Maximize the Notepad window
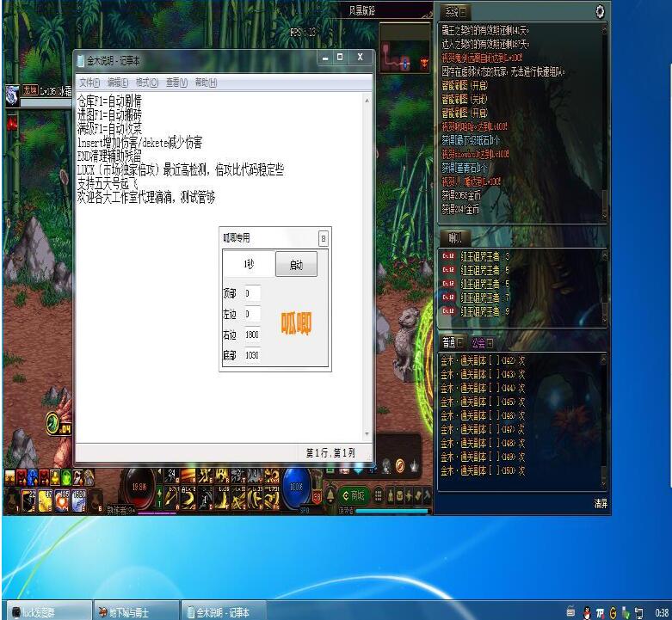This screenshot has height=620, width=672. coord(340,57)
